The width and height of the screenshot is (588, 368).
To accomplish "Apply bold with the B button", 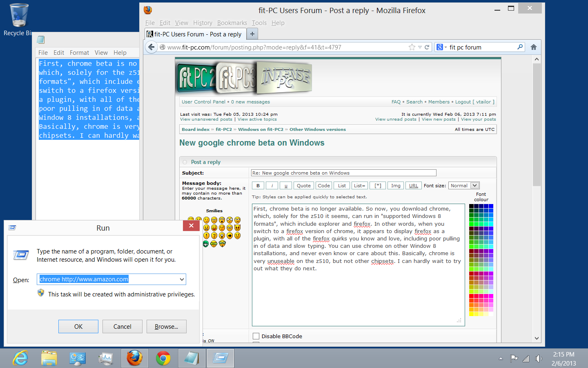I will coord(258,186).
